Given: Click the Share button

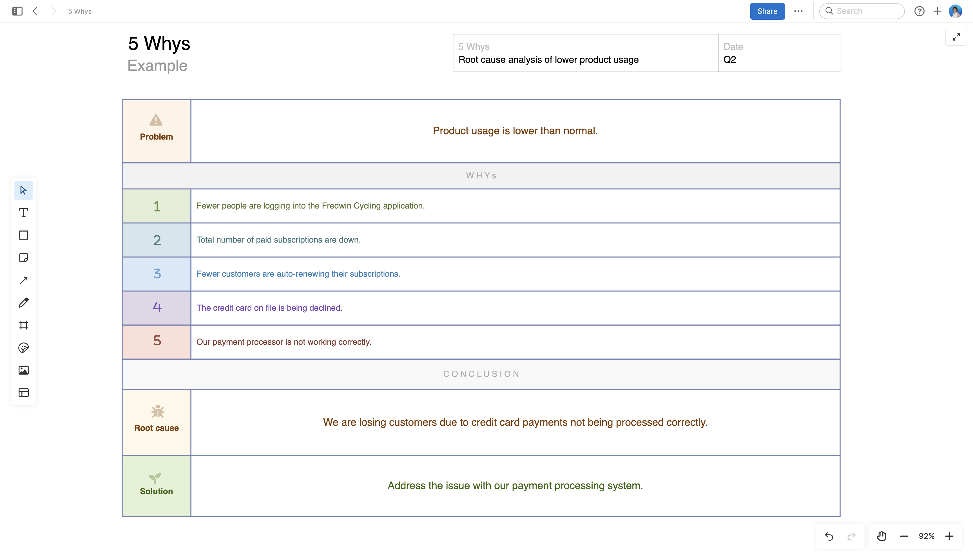Looking at the screenshot, I should coord(767,11).
